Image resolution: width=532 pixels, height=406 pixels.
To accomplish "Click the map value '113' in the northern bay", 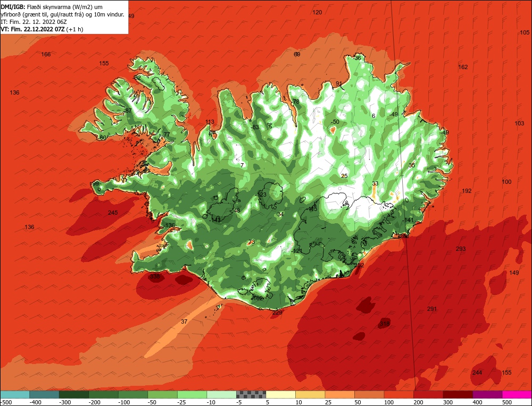I will (210, 122).
